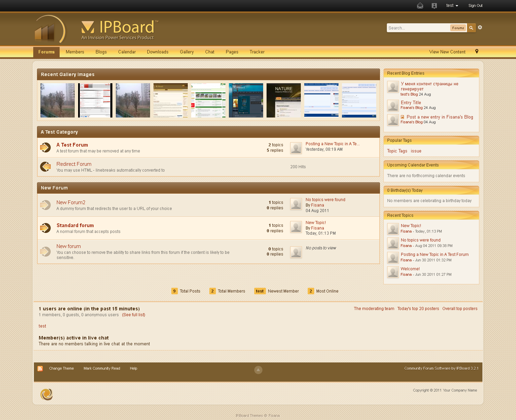Switch to the Gallery tab
This screenshot has height=420, width=516.
(187, 52)
